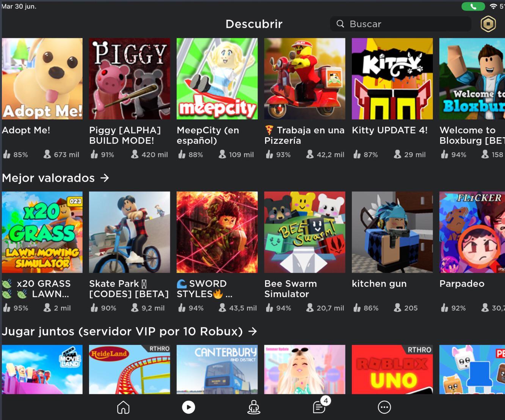Open the Piggy game thumbnail
This screenshot has width=505, height=420.
coord(129,79)
